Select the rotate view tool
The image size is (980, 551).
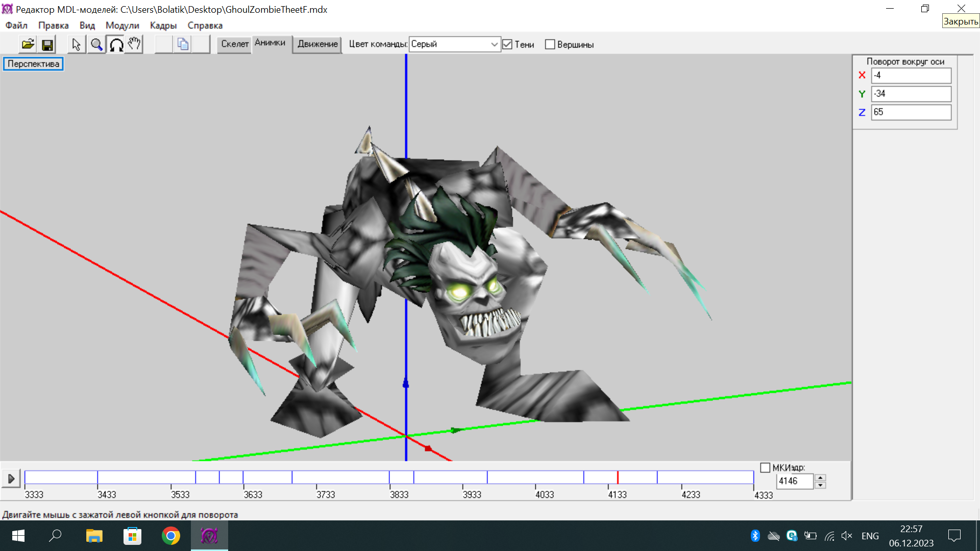[115, 44]
